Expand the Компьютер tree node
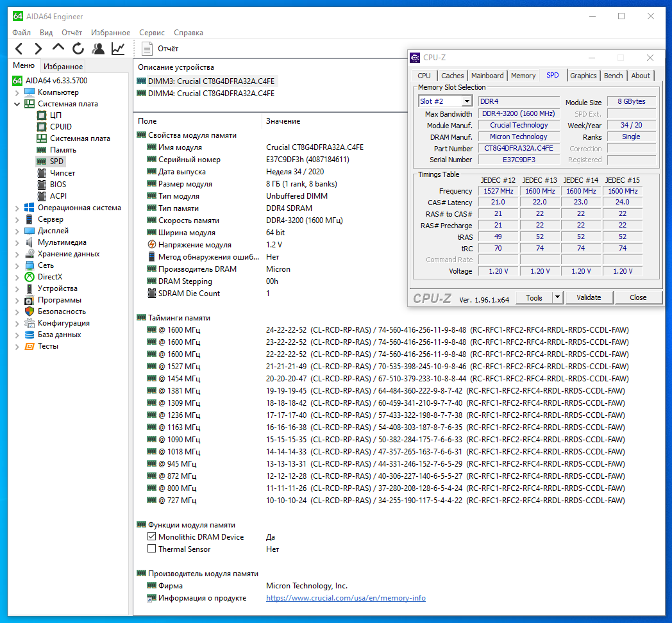The image size is (672, 623). (x=17, y=92)
